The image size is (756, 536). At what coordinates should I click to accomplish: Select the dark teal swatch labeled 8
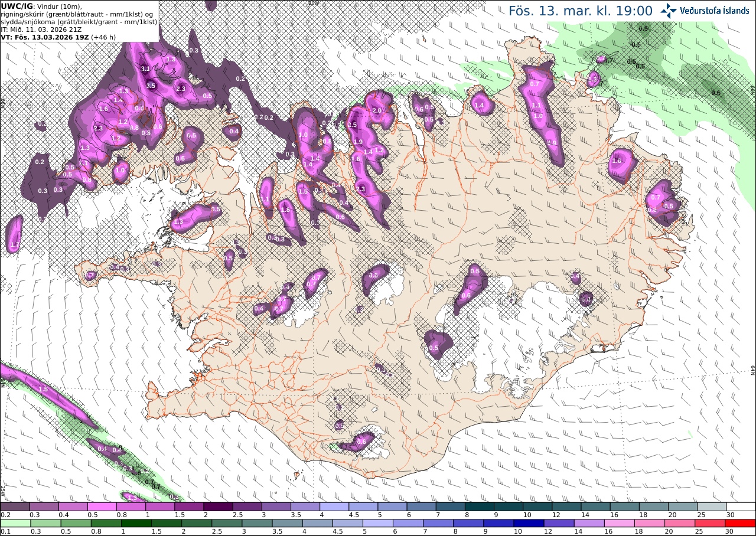(480, 506)
